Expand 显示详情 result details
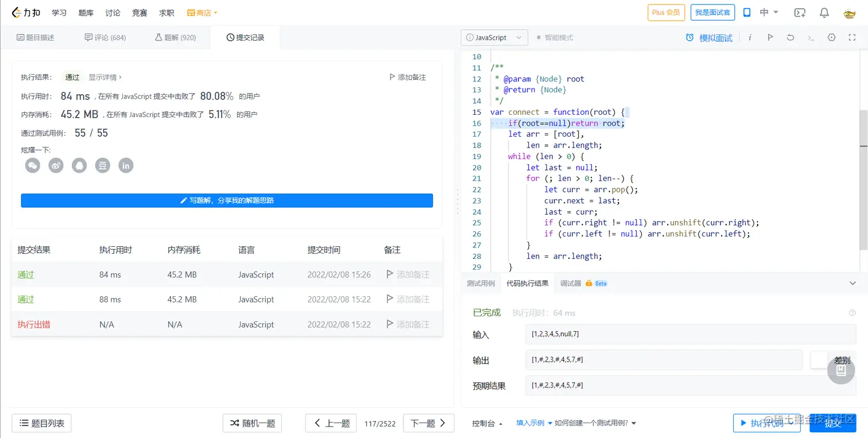Screen dimensions: 868x438 tap(105, 77)
